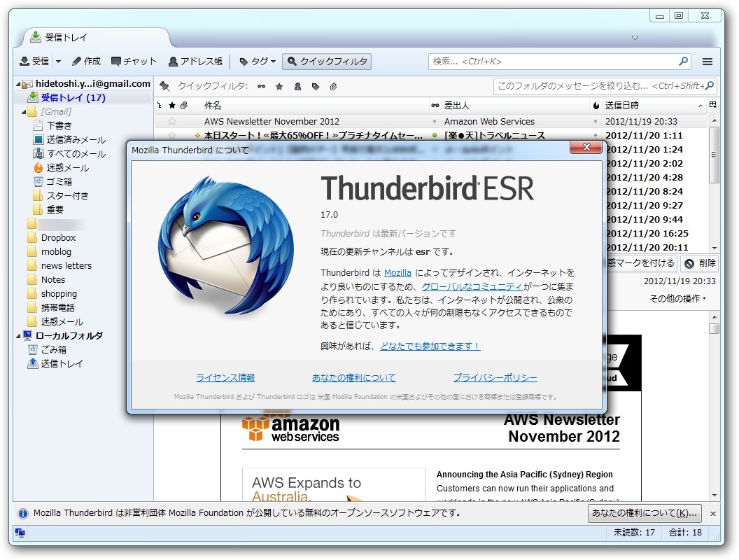Open the hamburger application menu icon

click(707, 61)
